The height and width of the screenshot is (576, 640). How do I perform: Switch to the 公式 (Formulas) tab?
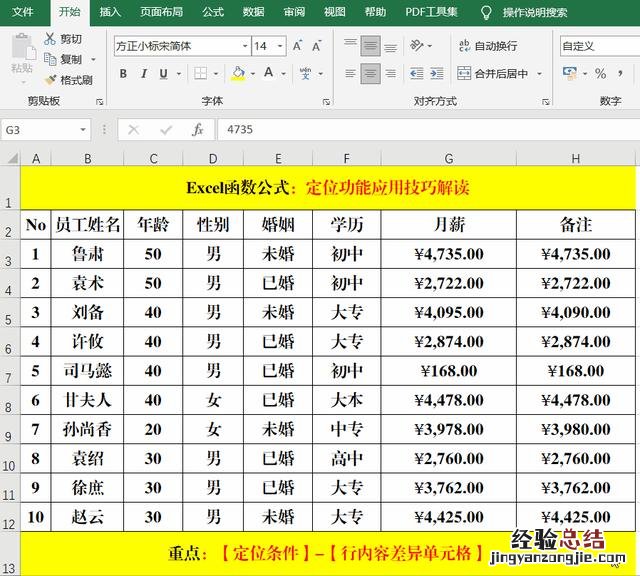[x=213, y=12]
